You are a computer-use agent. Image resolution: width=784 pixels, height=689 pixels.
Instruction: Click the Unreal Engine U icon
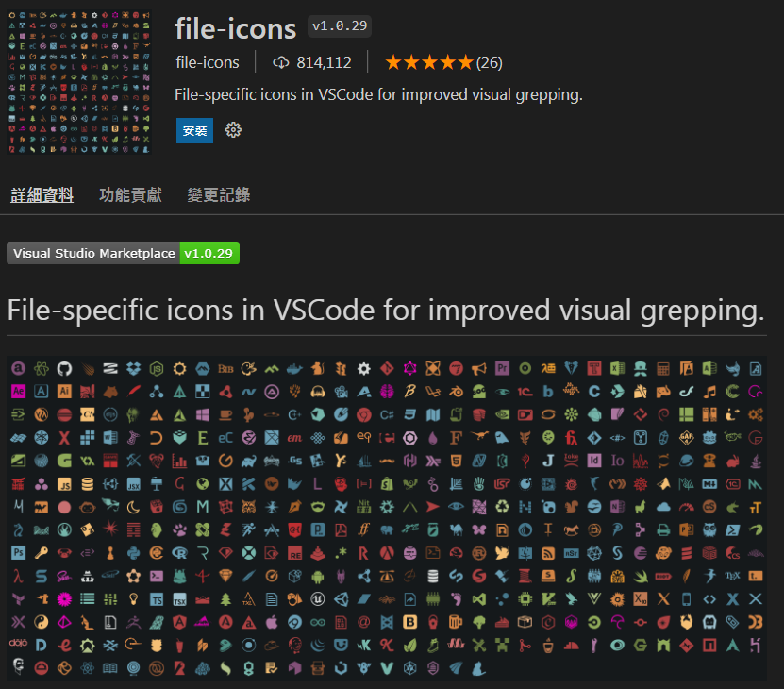pos(318,599)
